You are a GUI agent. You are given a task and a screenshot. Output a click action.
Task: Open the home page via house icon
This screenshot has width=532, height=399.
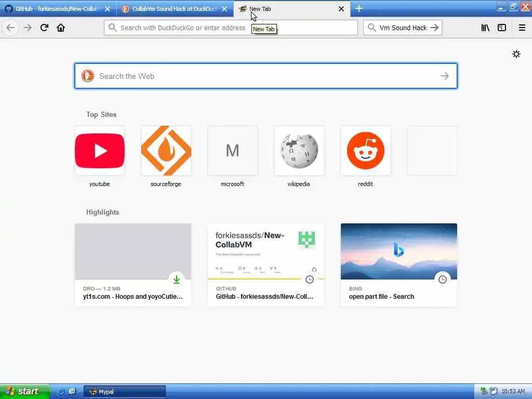coord(61,28)
